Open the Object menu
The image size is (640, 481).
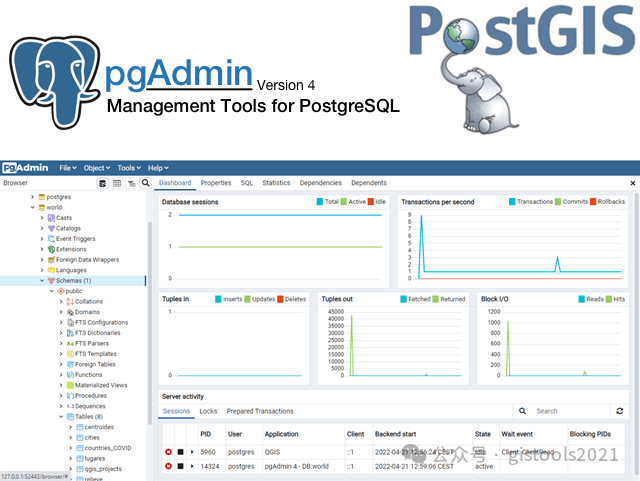point(97,168)
